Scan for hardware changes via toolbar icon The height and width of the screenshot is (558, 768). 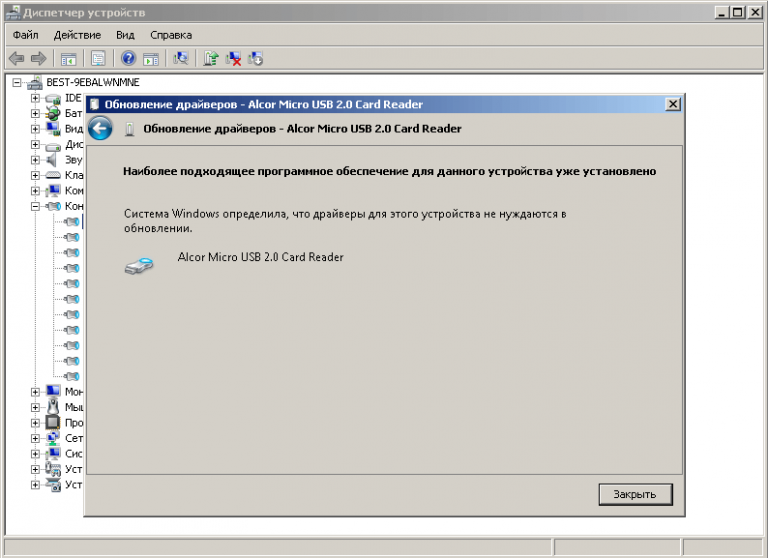[181, 59]
